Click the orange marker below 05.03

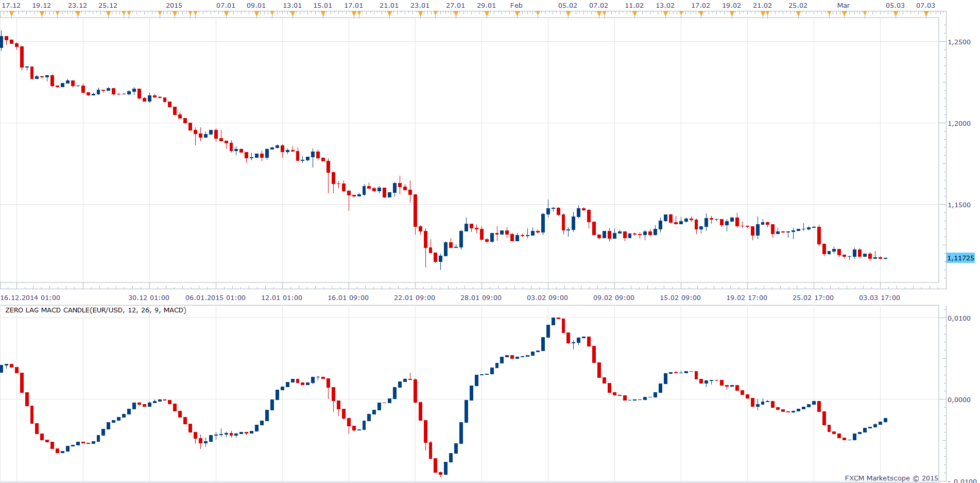tap(896, 14)
